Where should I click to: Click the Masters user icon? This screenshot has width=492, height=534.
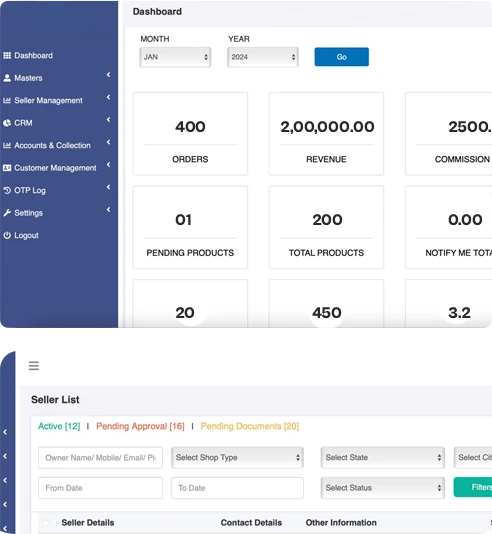point(7,78)
